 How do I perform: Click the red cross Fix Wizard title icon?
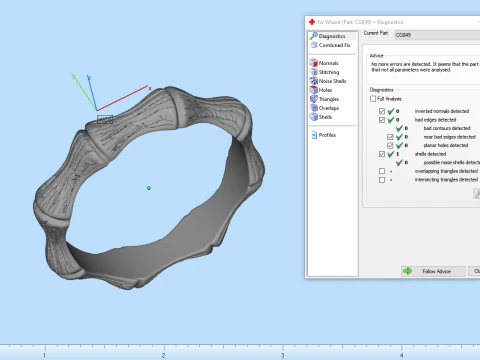pos(312,22)
